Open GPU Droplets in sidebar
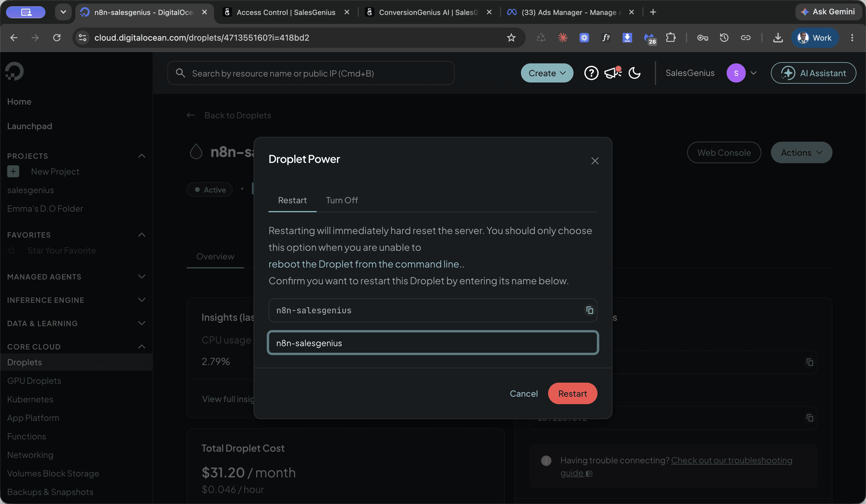 [x=34, y=381]
